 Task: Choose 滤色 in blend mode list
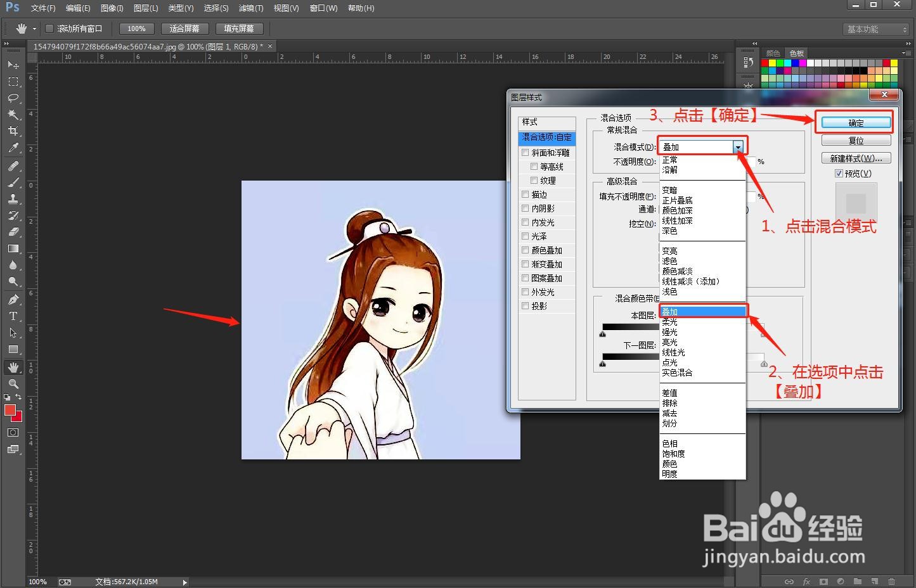(x=703, y=261)
